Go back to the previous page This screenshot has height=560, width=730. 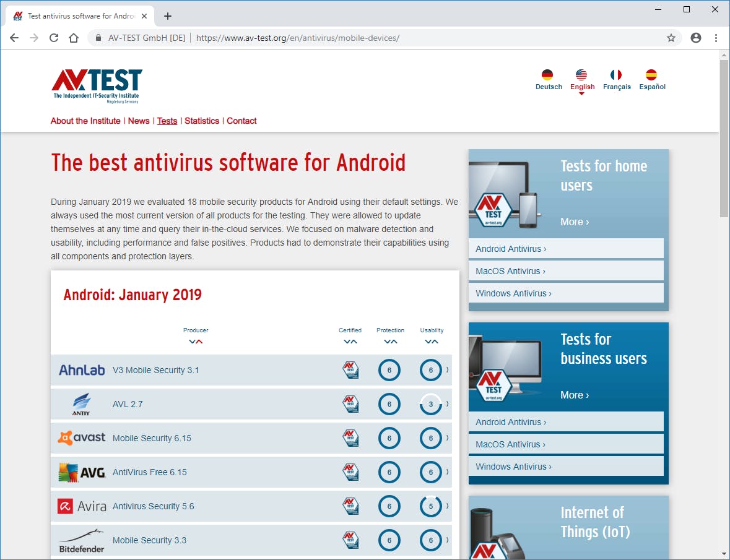tap(14, 38)
